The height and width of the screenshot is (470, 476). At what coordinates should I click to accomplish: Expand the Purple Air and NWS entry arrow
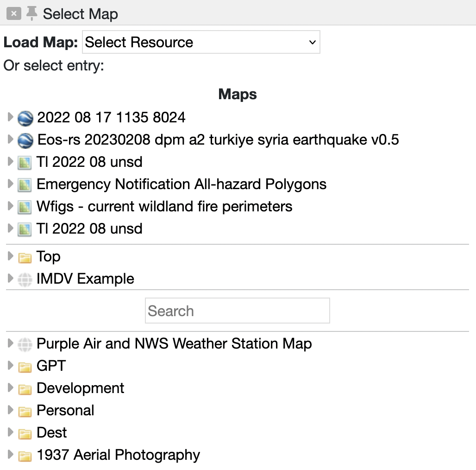[10, 343]
